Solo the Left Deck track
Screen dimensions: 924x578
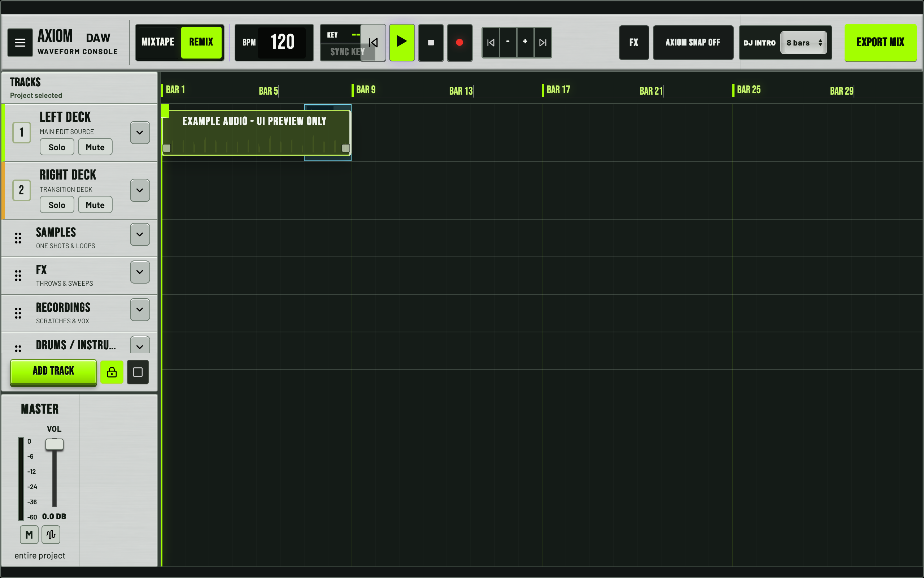(x=57, y=147)
